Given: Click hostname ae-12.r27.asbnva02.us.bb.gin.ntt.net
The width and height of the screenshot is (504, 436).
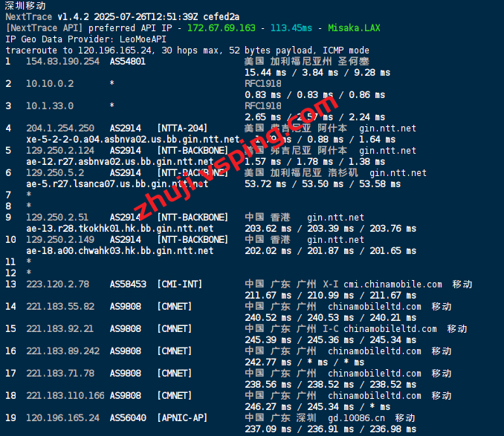Looking at the screenshot, I should click(x=120, y=161).
